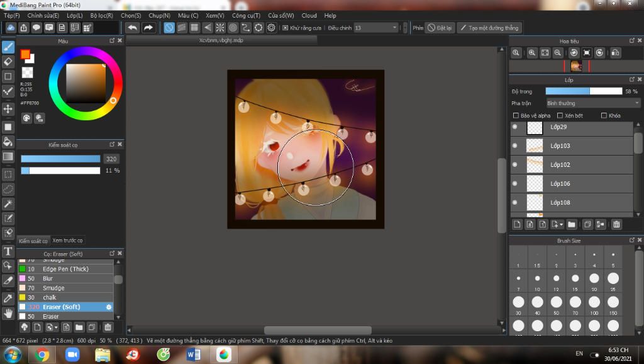The width and height of the screenshot is (644, 364).
Task: Select the Bucket fill tool
Action: [8, 142]
